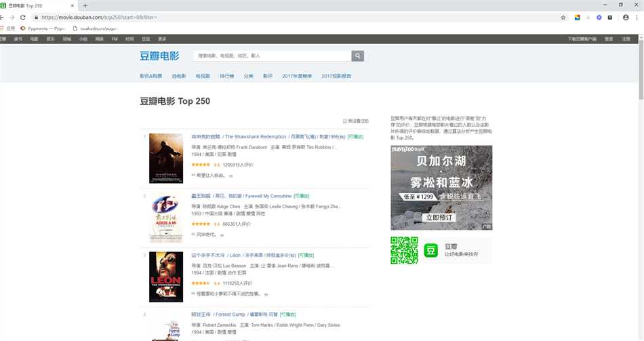Open the colorful square extension icon
Viewport: 644px width, 341px height.
tap(577, 17)
